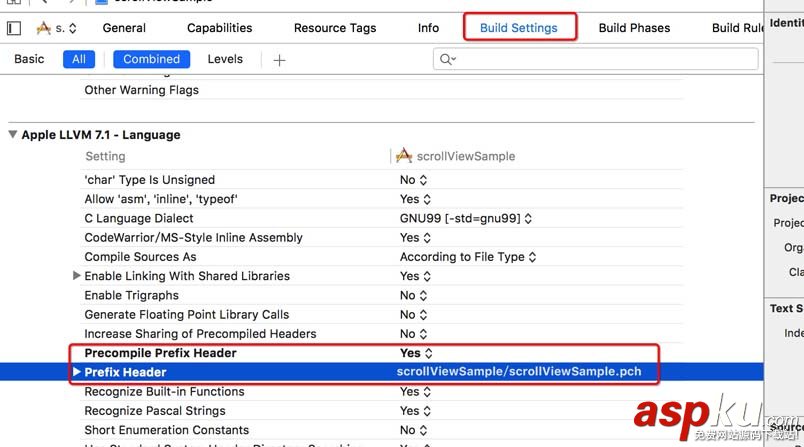804x447 pixels.
Task: Open Compile Sources As dropdown
Action: pyautogui.click(x=468, y=257)
